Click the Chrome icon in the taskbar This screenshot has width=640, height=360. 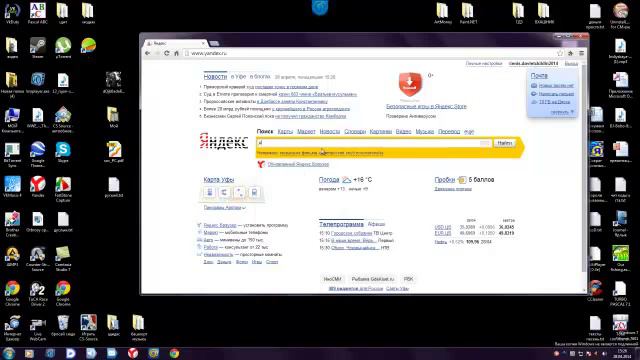(174, 353)
